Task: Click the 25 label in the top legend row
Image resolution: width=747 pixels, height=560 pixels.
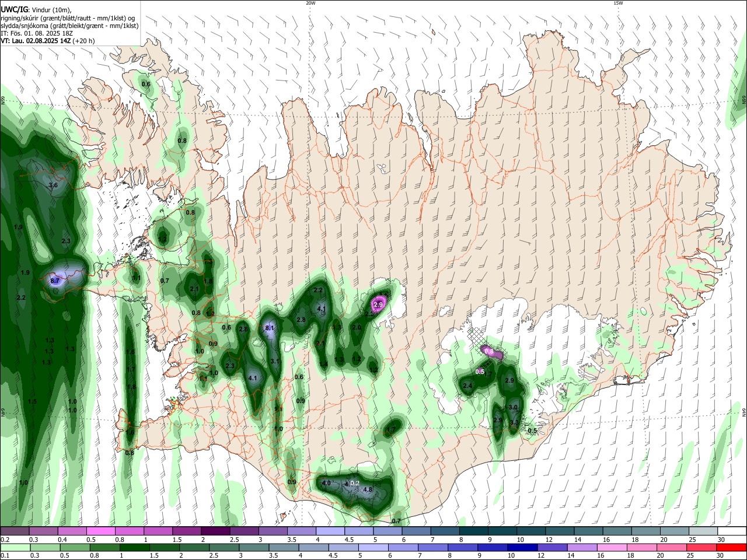Action: tap(692, 540)
